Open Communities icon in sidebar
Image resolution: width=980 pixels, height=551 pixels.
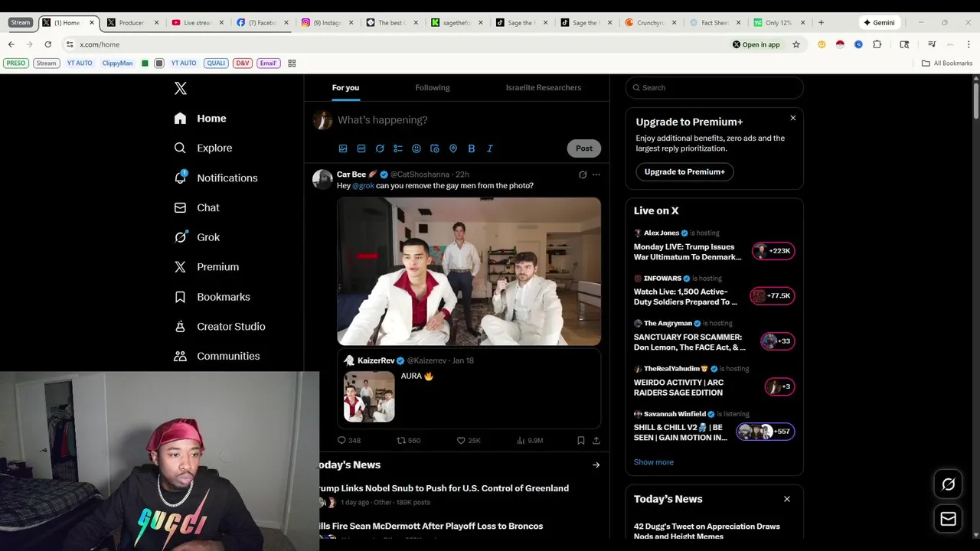[180, 356]
